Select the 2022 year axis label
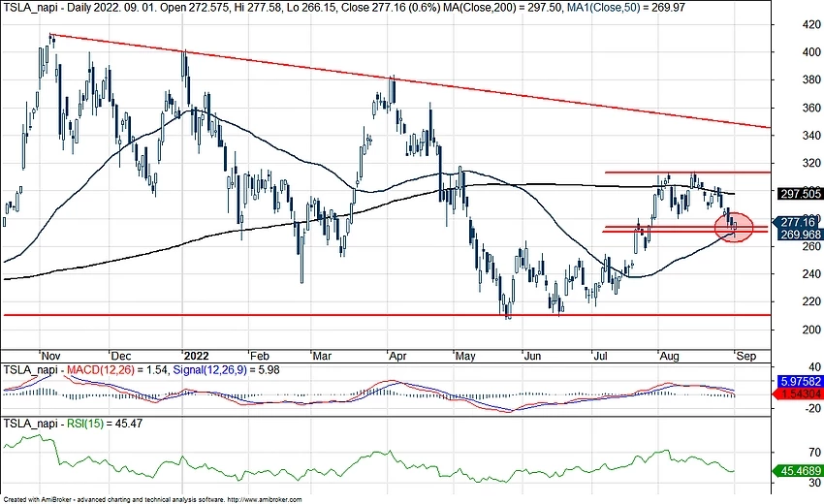The width and height of the screenshot is (824, 504). 197,356
